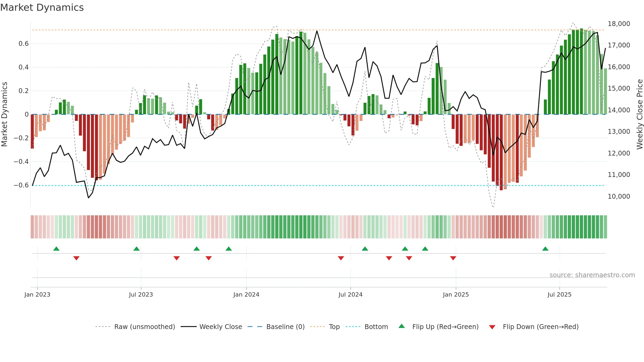Toggle the Flip Up (Red→Green) legend entry
Screen dimensions: 644x362
click(x=438, y=327)
